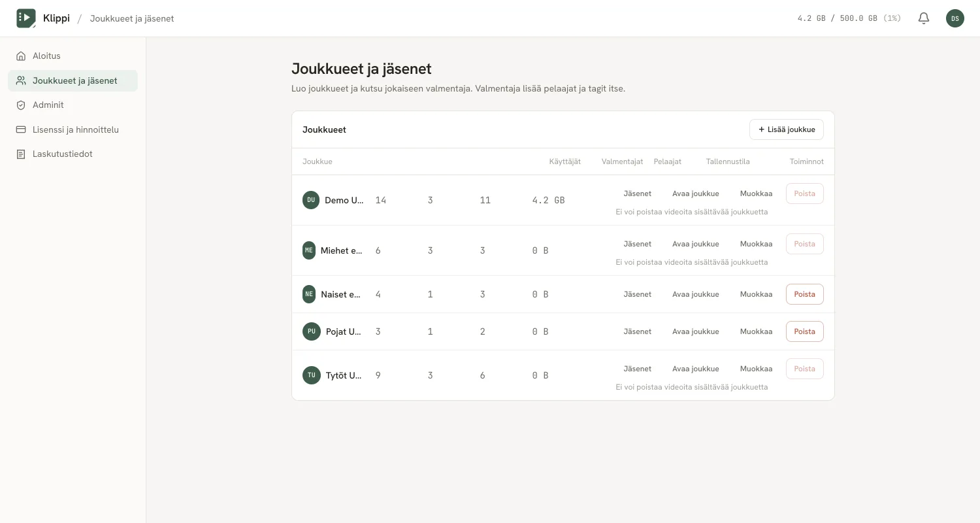Click the ME avatar of Miehet team

(309, 250)
